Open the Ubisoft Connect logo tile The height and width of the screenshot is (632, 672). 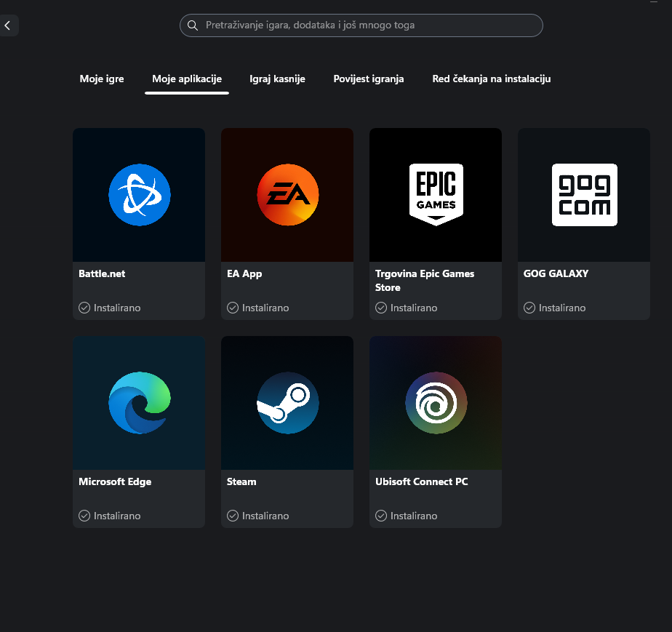(436, 403)
